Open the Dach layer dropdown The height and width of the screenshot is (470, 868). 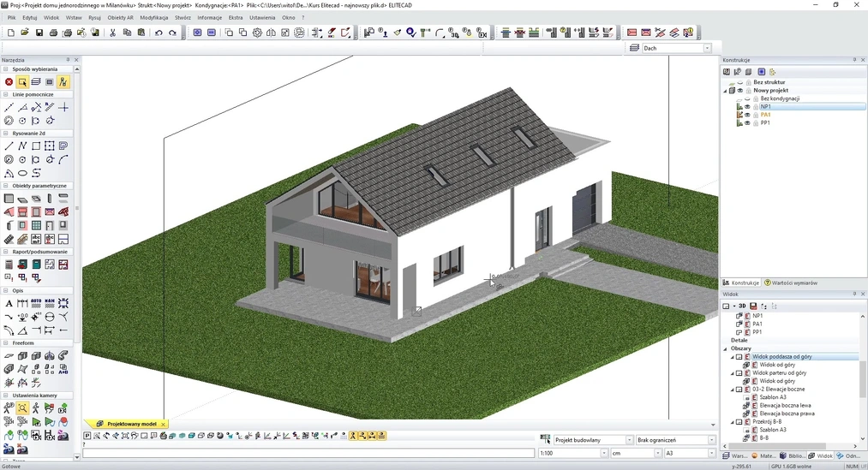tap(707, 48)
